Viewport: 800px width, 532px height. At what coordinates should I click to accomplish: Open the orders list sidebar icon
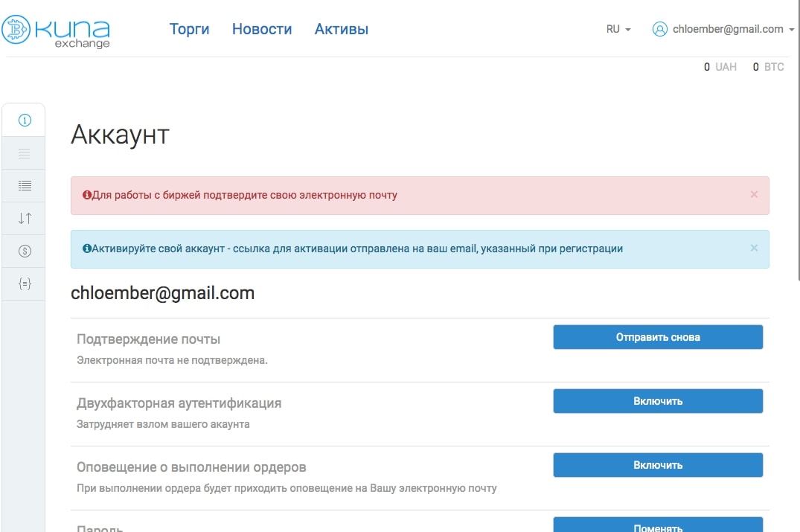click(x=25, y=186)
